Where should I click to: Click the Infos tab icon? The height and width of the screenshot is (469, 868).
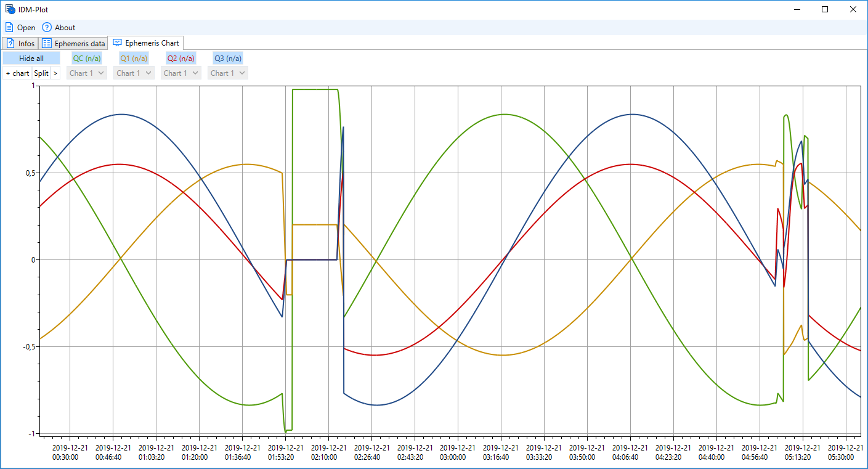pyautogui.click(x=10, y=44)
